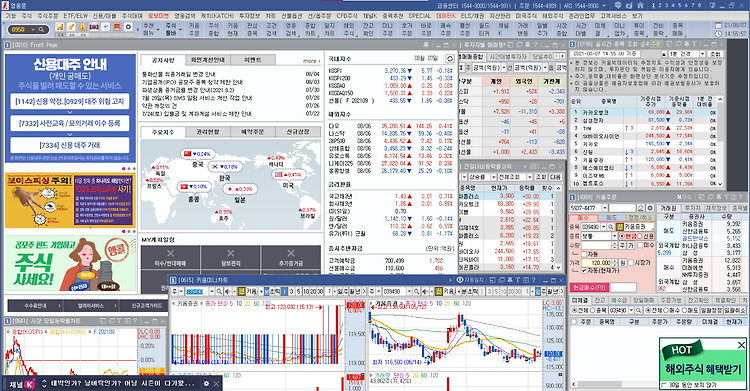Click the home icon in the title bar
750x391 pixels.
click(x=640, y=5)
